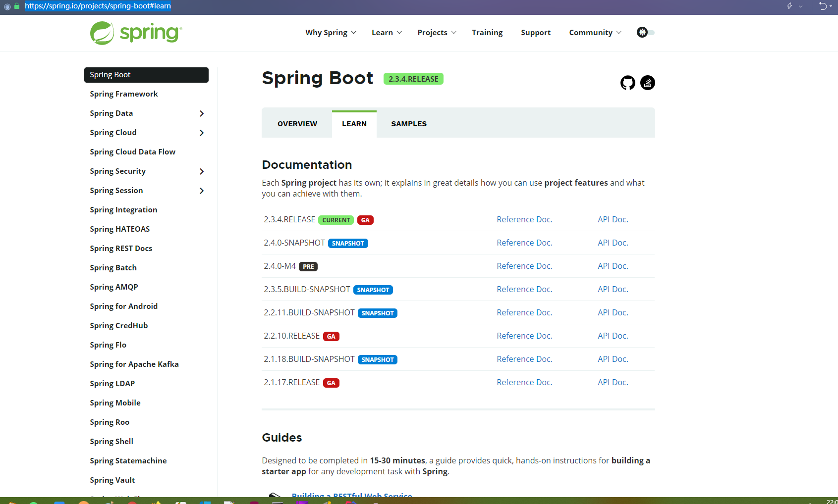Open Spring Roo in sidebar

pos(110,422)
